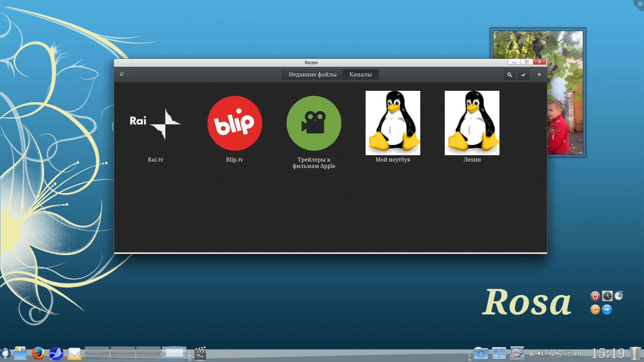Screen dimensions: 644x362
Task: Open Трейлеры к фильмам Apple channel
Action: [x=314, y=123]
